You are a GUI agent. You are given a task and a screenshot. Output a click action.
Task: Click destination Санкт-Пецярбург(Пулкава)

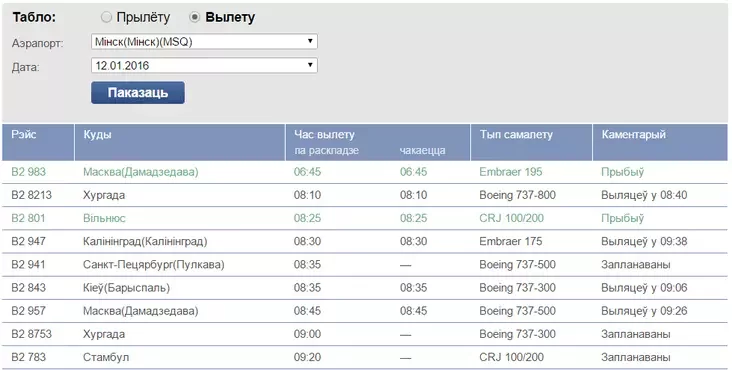click(154, 265)
